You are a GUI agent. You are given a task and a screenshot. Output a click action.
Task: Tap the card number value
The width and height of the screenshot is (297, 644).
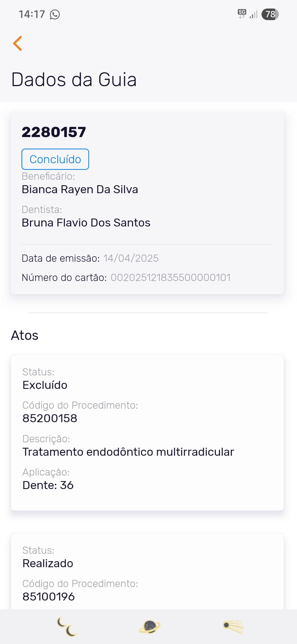point(170,278)
